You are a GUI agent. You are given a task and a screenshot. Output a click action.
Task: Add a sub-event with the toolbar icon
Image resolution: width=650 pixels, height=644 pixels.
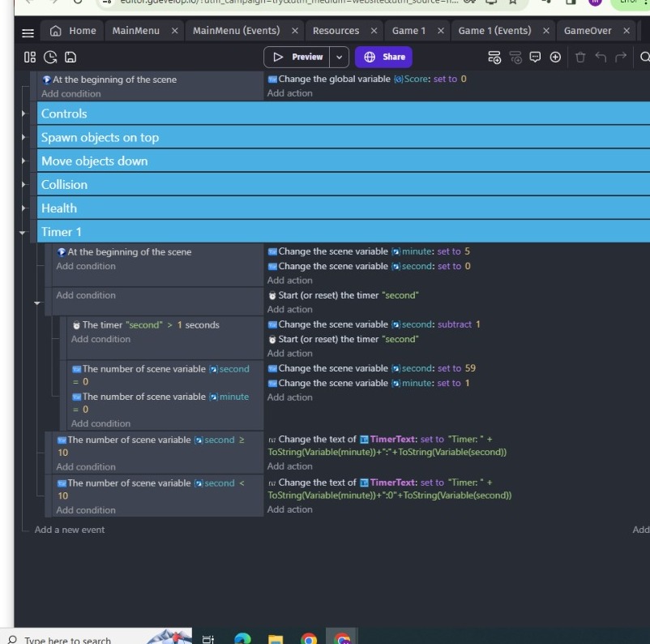tap(515, 58)
